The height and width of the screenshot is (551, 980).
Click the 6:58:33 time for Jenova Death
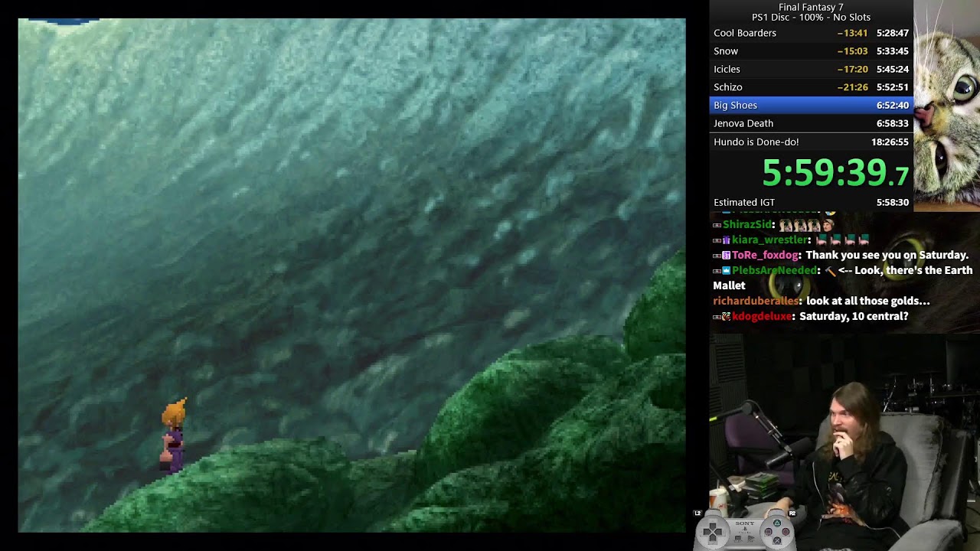point(893,123)
